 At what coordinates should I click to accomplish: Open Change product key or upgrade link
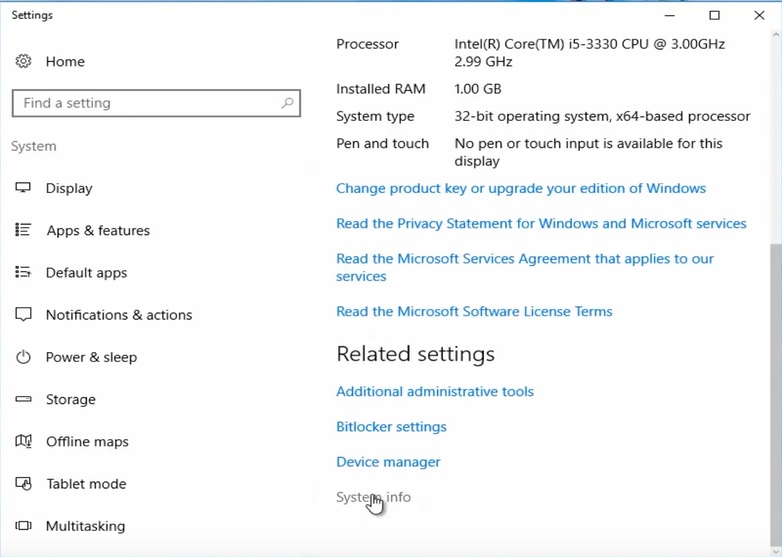click(x=520, y=188)
